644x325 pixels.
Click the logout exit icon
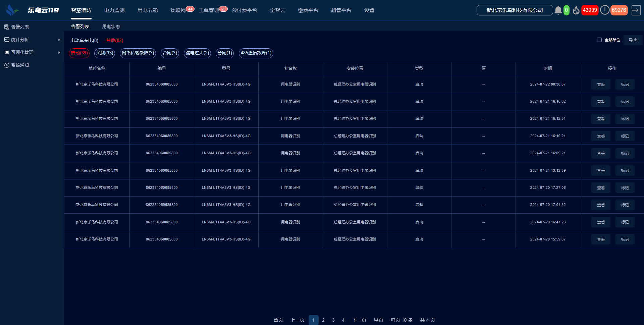click(x=636, y=10)
